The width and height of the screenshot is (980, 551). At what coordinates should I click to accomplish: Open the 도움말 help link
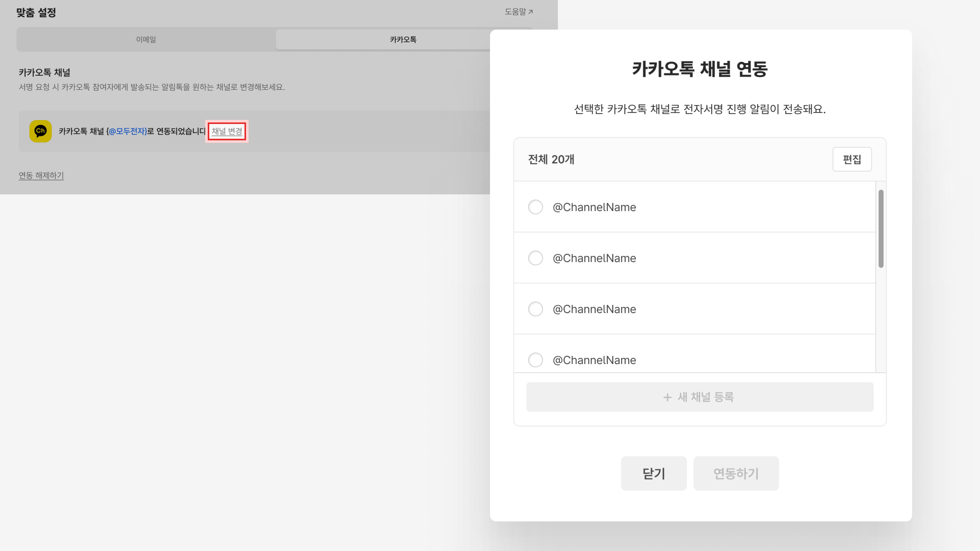(x=515, y=12)
